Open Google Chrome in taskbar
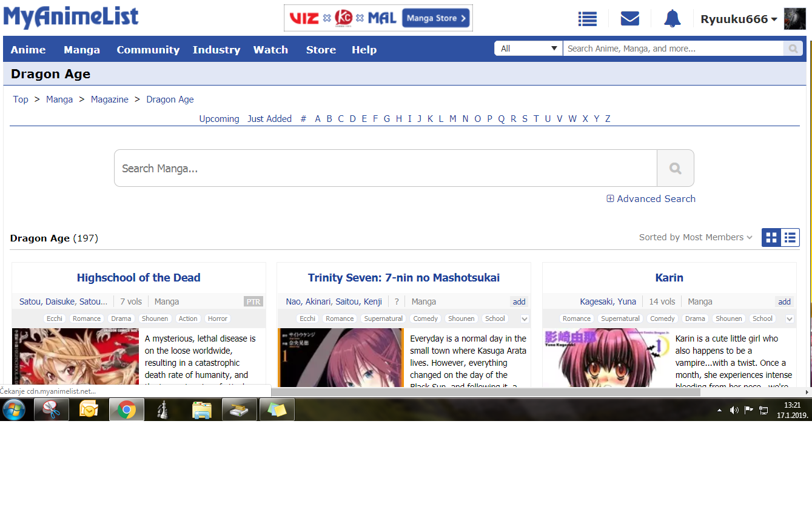Screen dimensions: 812x509 (127, 410)
